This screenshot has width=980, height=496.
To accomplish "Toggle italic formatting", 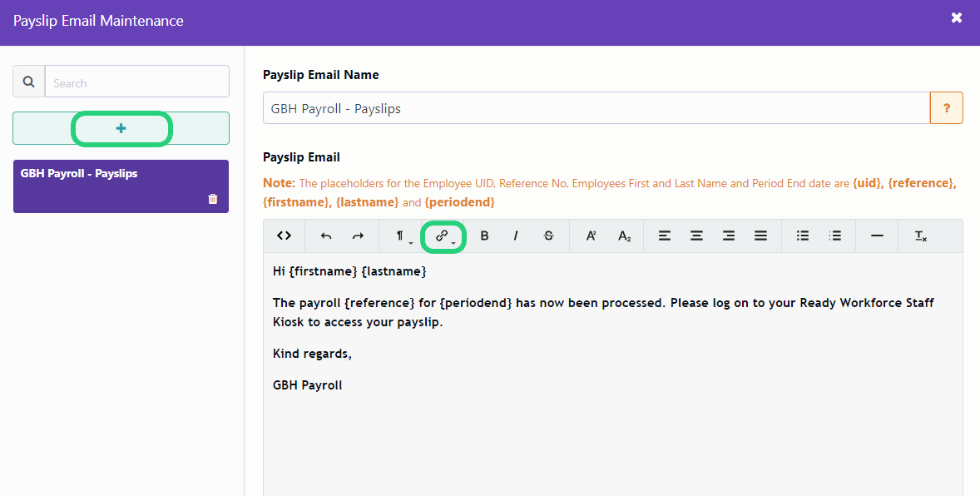I will pyautogui.click(x=516, y=236).
